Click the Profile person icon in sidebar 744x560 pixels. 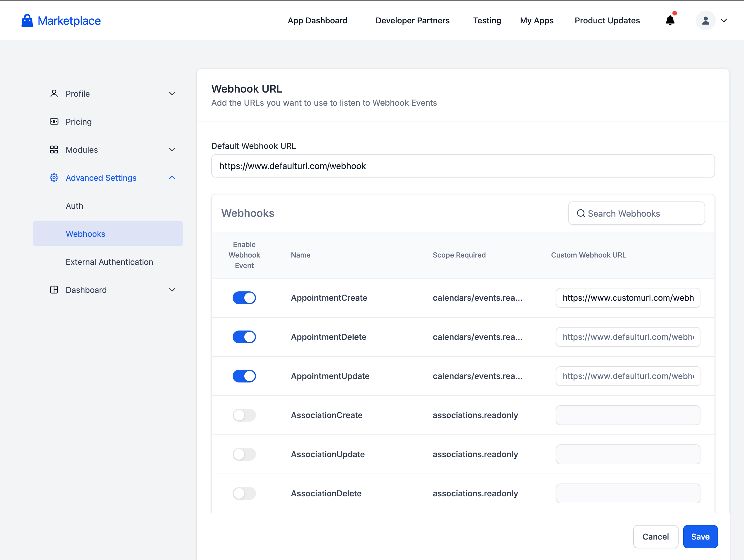[x=54, y=94]
